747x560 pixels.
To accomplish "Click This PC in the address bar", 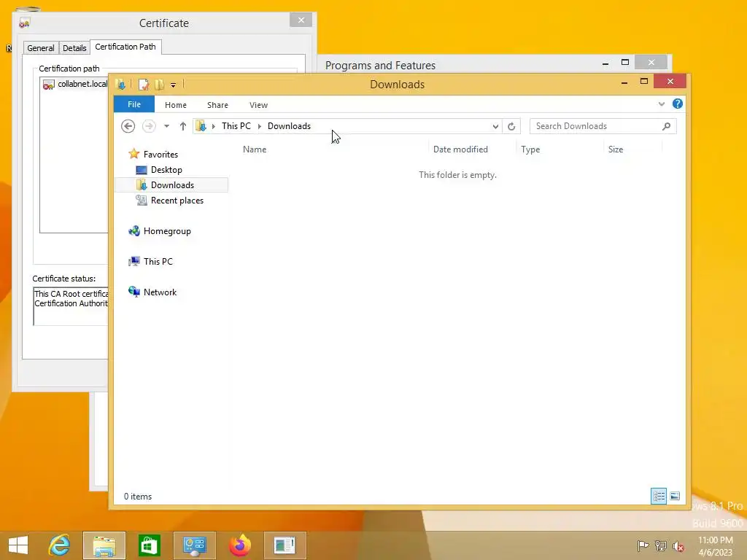I will tap(236, 126).
